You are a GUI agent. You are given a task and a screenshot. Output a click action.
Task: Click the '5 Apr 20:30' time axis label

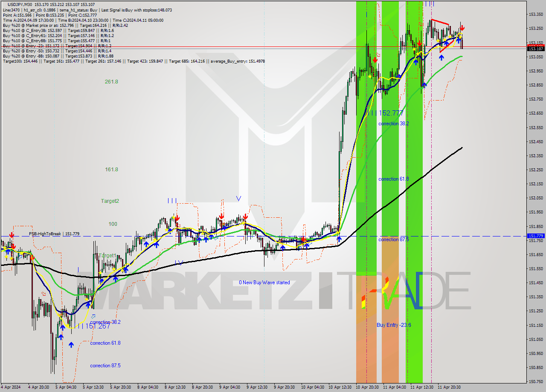click(x=120, y=387)
